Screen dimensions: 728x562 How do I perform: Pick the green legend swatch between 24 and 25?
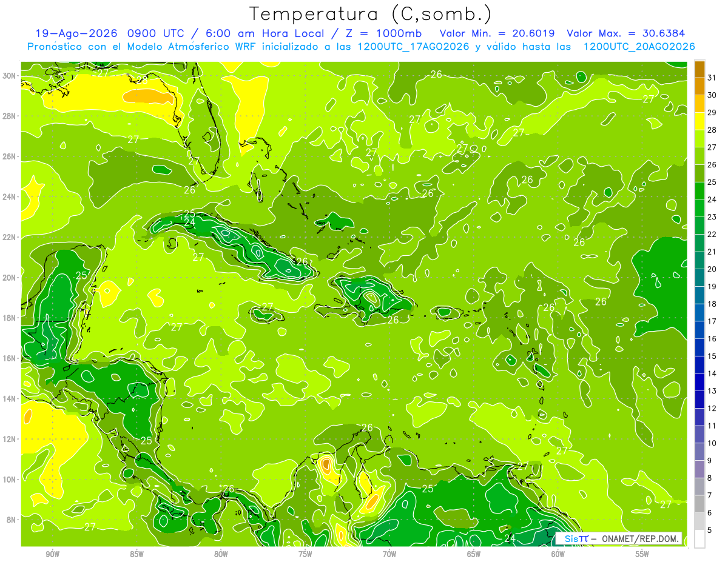click(699, 190)
